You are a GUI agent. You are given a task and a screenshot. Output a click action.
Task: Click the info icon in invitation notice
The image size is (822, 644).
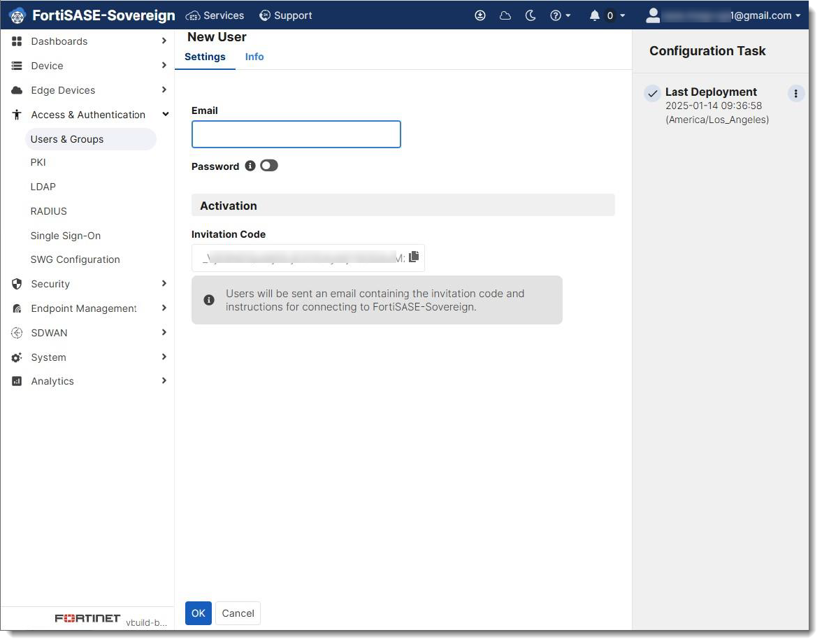(x=209, y=301)
